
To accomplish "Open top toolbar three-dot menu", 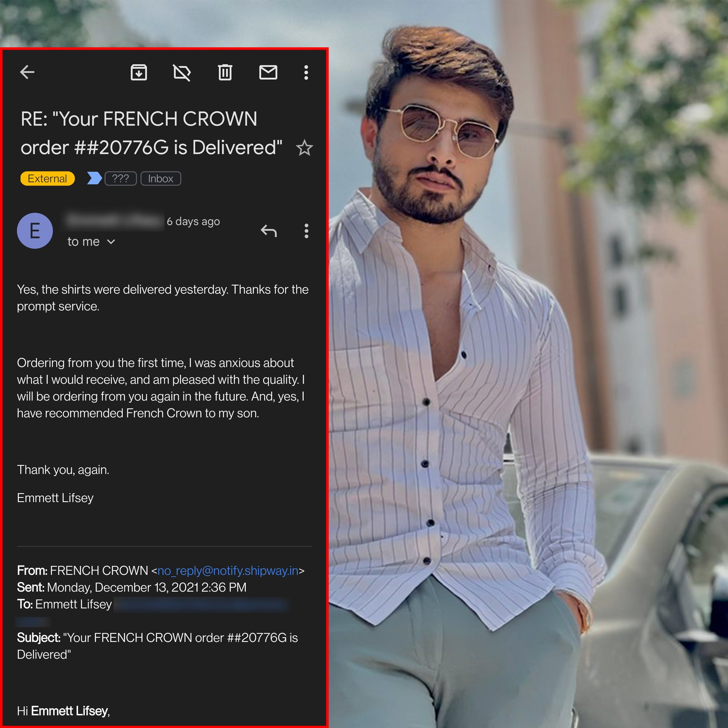I will pyautogui.click(x=306, y=72).
